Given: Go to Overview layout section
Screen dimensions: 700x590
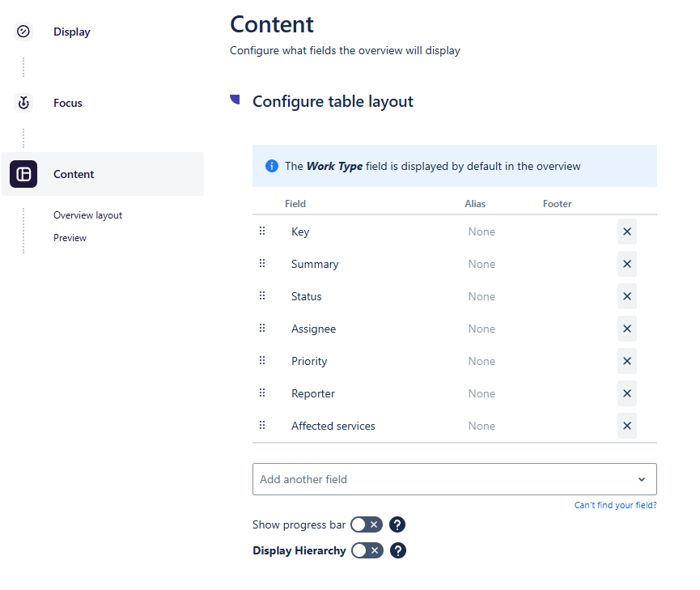Looking at the screenshot, I should 87,215.
